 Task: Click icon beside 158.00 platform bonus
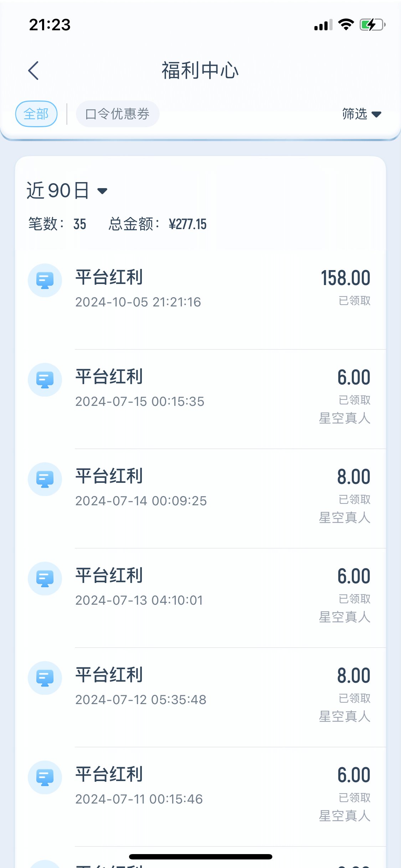[45, 280]
